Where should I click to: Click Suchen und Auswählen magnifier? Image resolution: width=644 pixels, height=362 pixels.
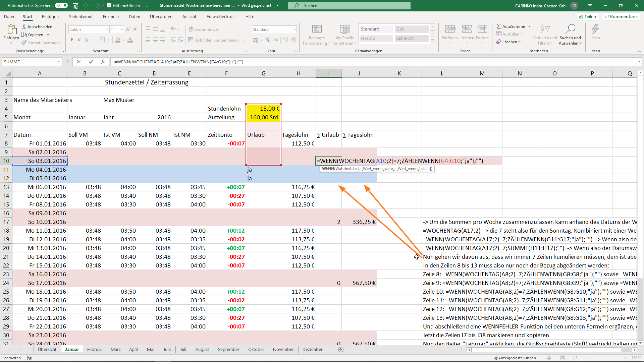click(x=570, y=29)
